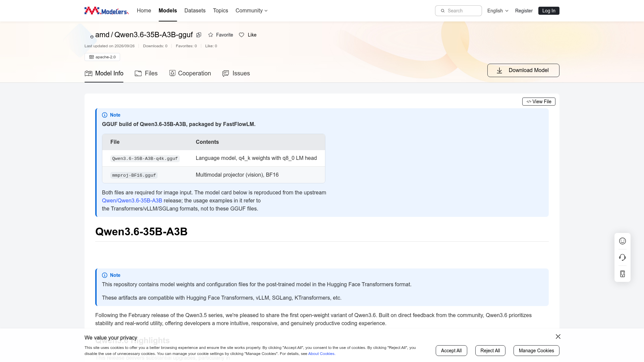Screen dimensions: 644x362
Task: Click the Favorite star icon
Action: (211, 35)
